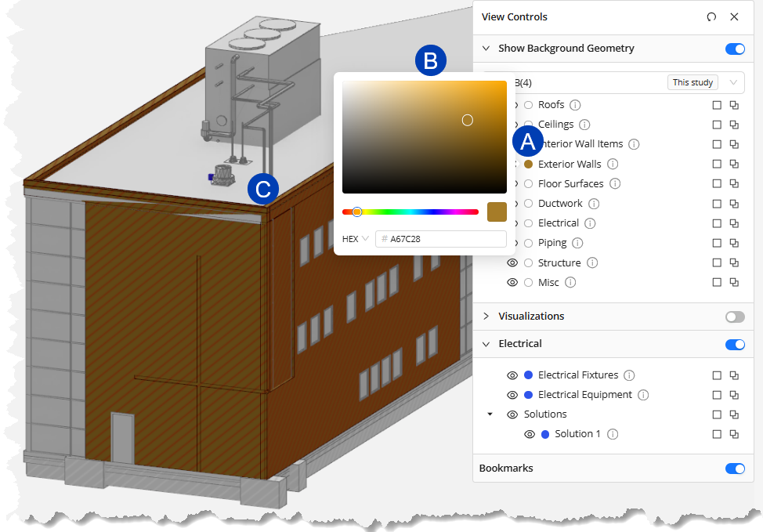Open info icon next to Structure
The image size is (763, 532).
pos(592,262)
